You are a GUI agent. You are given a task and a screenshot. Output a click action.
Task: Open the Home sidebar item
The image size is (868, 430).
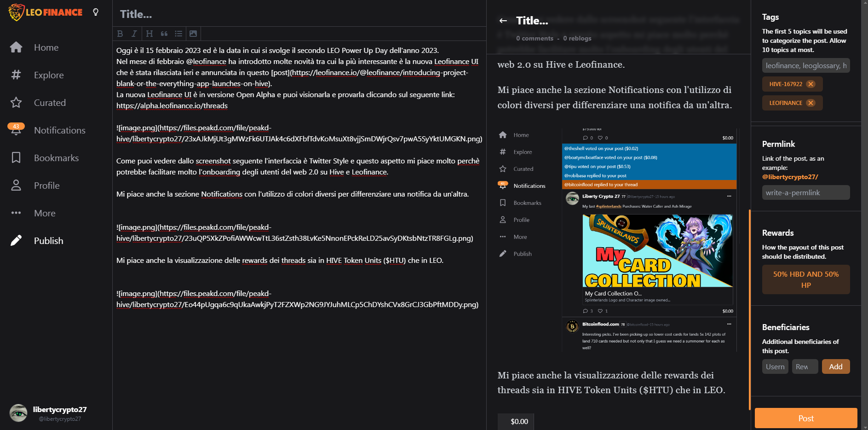click(46, 47)
